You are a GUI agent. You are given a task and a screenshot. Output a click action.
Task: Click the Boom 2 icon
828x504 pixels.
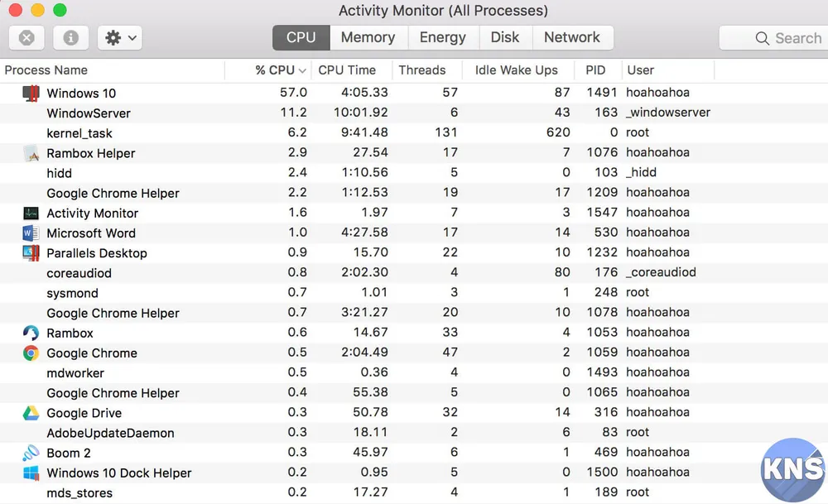pos(31,453)
